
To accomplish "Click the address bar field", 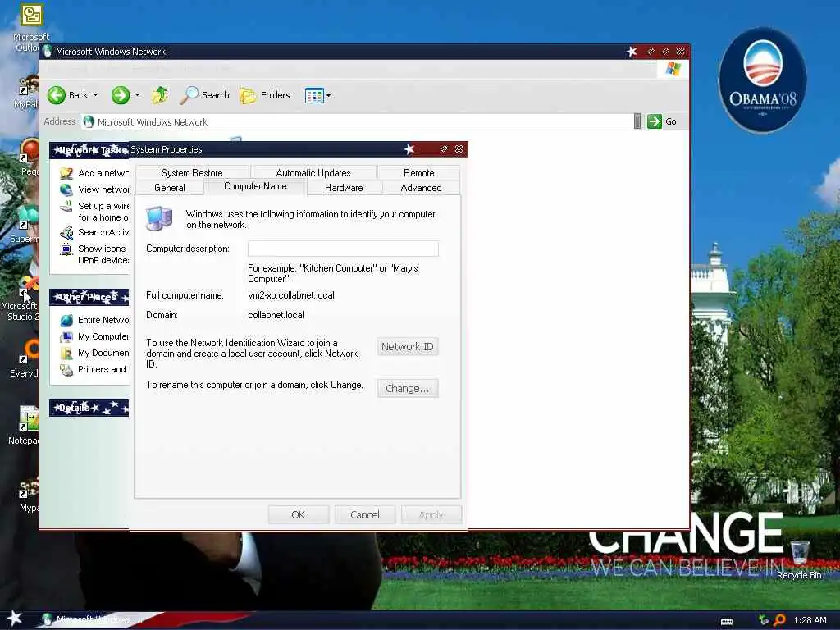I will (x=357, y=121).
